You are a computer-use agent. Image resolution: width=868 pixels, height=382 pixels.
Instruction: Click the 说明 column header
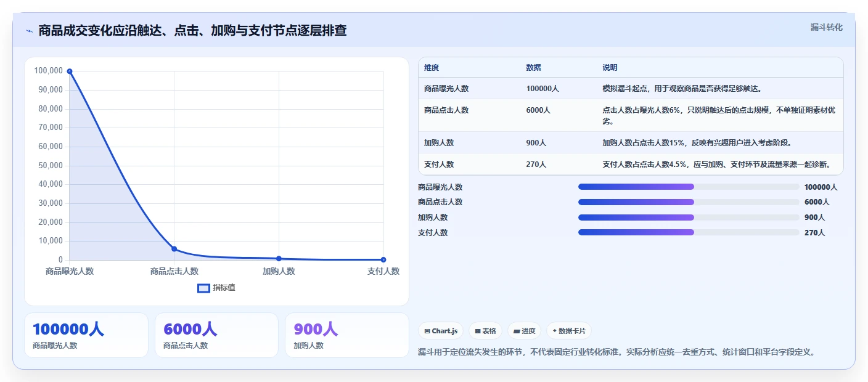pyautogui.click(x=610, y=68)
